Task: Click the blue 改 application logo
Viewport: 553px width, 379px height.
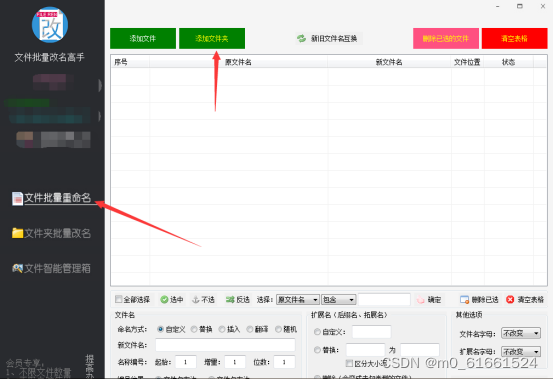Action: (50, 25)
